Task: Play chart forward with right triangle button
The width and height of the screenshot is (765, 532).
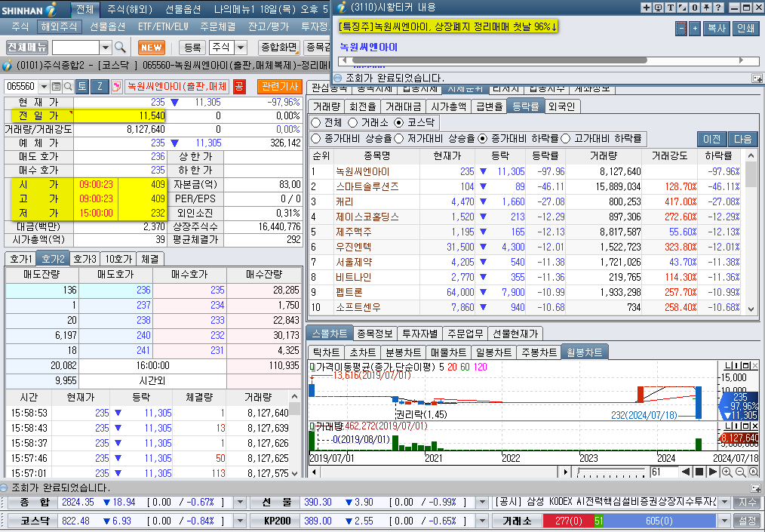Action: tap(713, 472)
